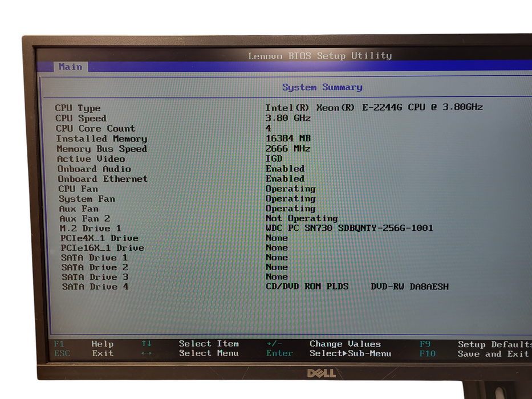Click the F1 key hint
This screenshot has height=399, width=532.
coord(59,344)
